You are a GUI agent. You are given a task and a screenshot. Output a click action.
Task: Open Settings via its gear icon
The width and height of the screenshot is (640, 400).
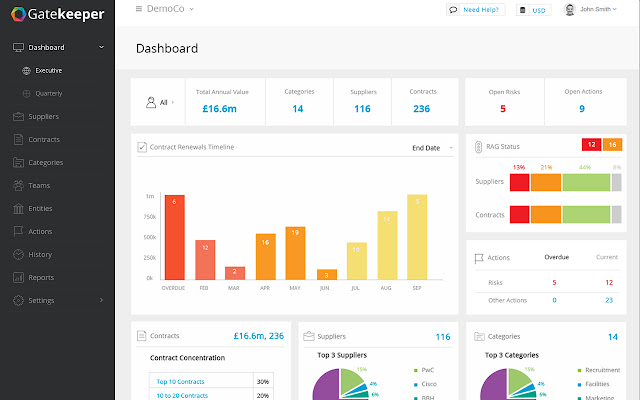[x=18, y=300]
